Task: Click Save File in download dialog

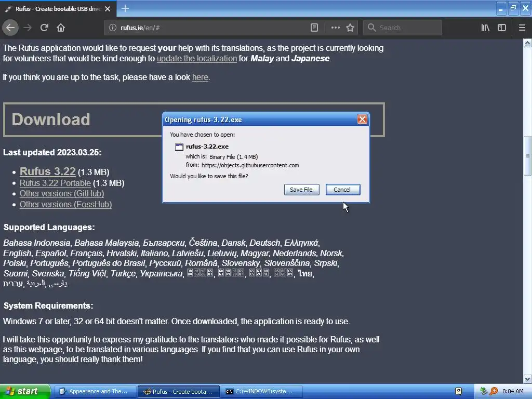Action: click(x=301, y=190)
